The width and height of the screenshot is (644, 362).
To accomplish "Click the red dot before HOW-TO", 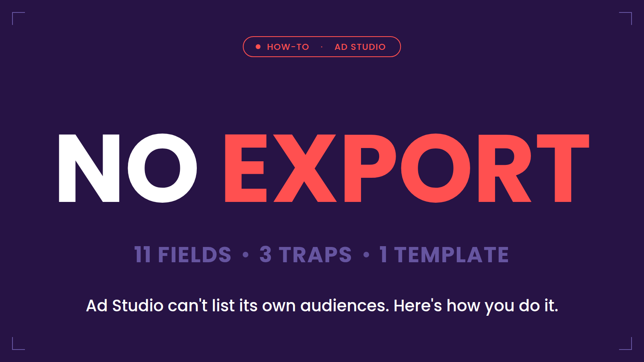I will click(x=258, y=47).
